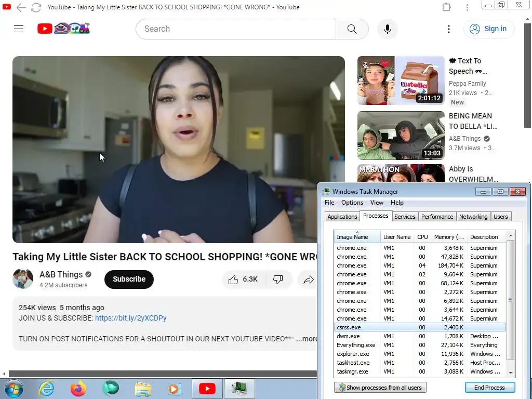Switch to the Applications tab
The width and height of the screenshot is (532, 399).
click(342, 217)
